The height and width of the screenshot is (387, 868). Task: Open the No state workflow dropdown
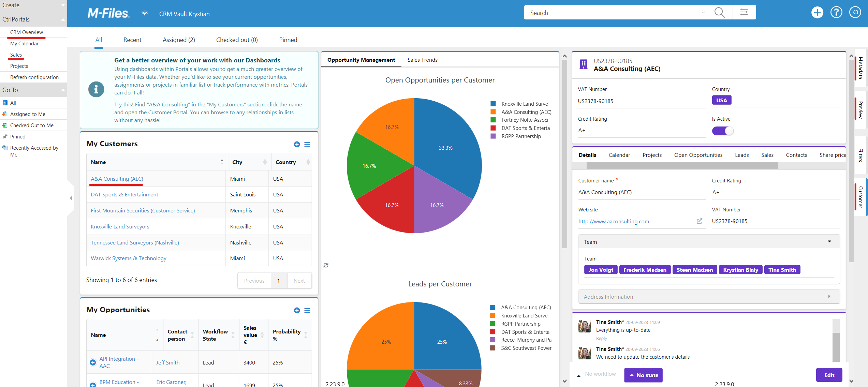(x=643, y=375)
